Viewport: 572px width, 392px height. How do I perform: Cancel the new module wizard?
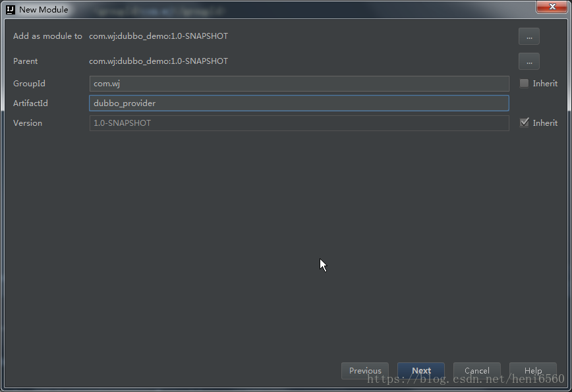coord(477,371)
